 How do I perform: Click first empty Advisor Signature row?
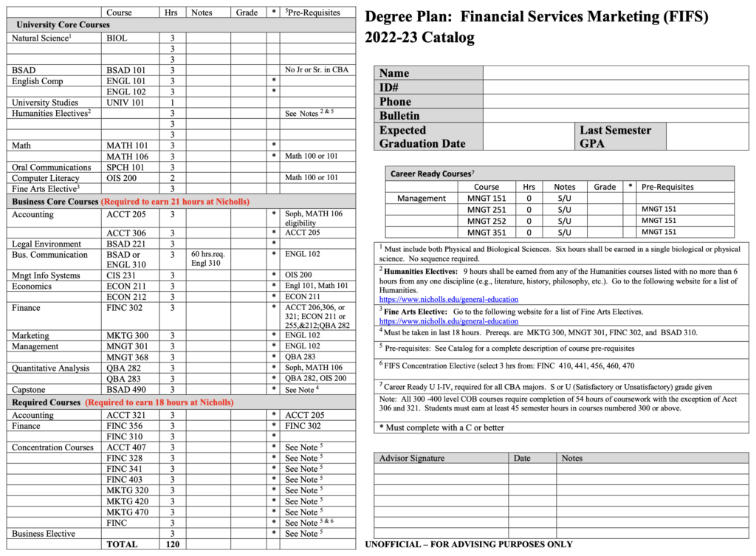point(441,469)
